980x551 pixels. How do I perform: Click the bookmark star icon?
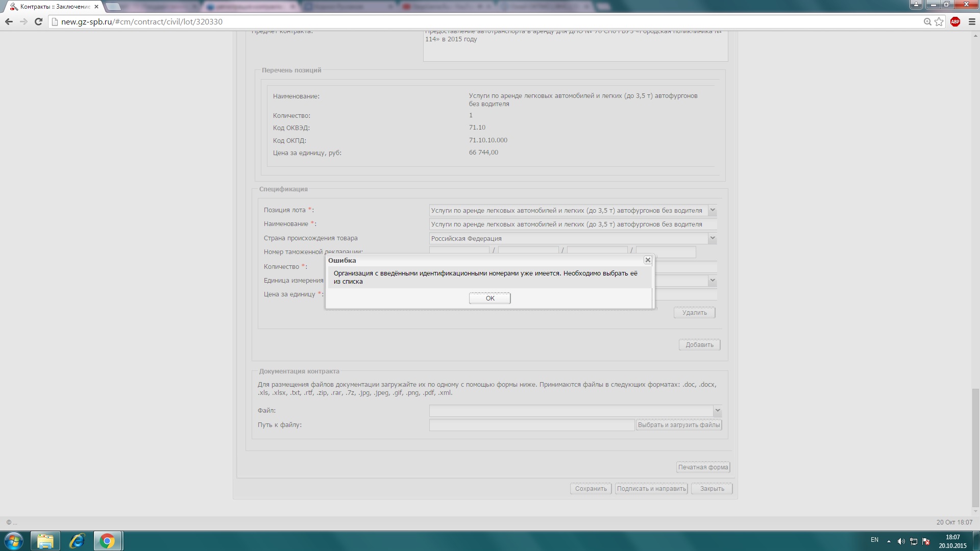click(939, 21)
